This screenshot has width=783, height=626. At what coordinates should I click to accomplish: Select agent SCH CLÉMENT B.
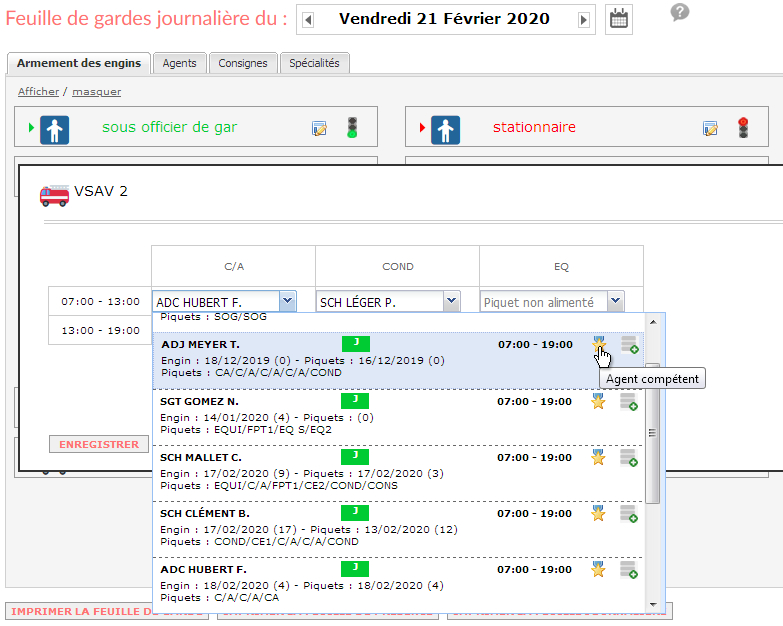(397, 529)
